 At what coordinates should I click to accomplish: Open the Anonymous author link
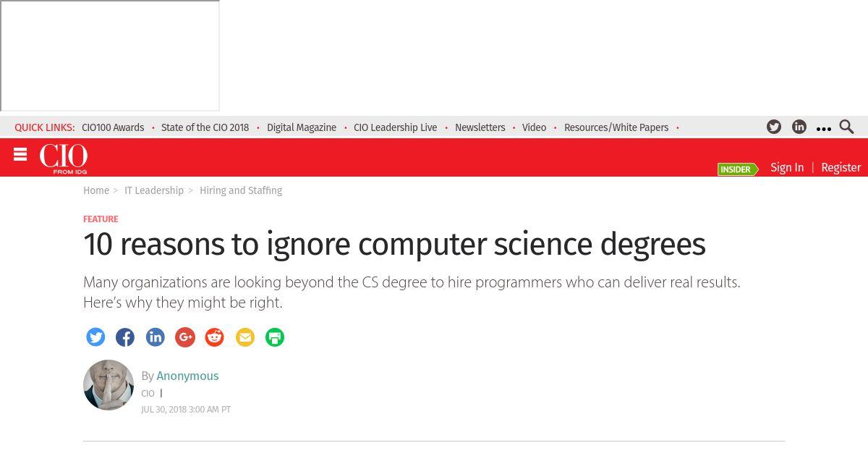pyautogui.click(x=187, y=376)
